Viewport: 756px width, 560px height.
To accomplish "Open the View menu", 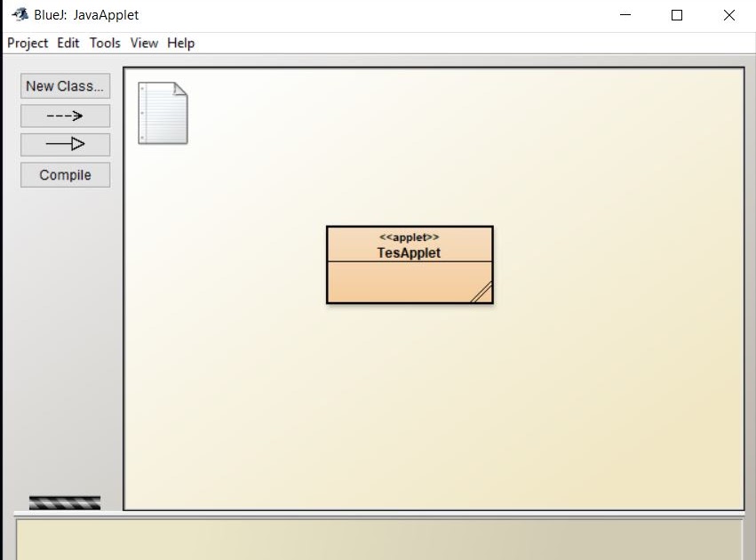I will 143,43.
